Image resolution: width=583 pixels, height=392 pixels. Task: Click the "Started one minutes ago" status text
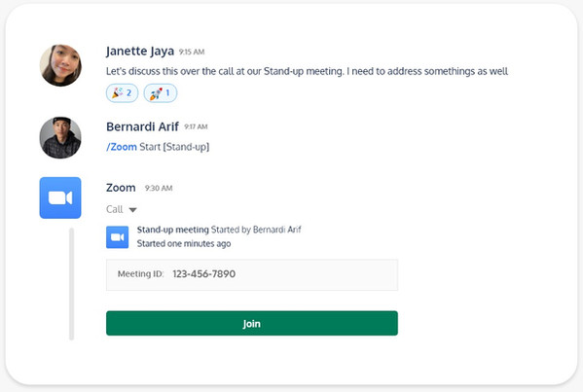coord(184,244)
